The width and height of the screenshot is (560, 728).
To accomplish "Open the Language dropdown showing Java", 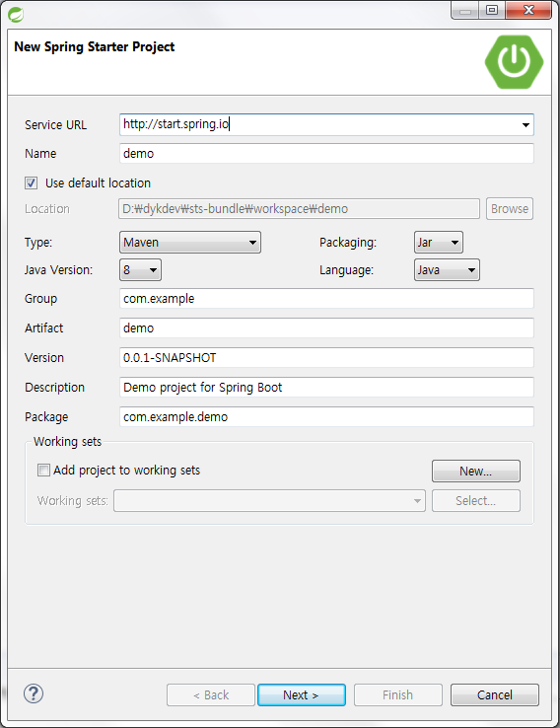I will tap(447, 269).
